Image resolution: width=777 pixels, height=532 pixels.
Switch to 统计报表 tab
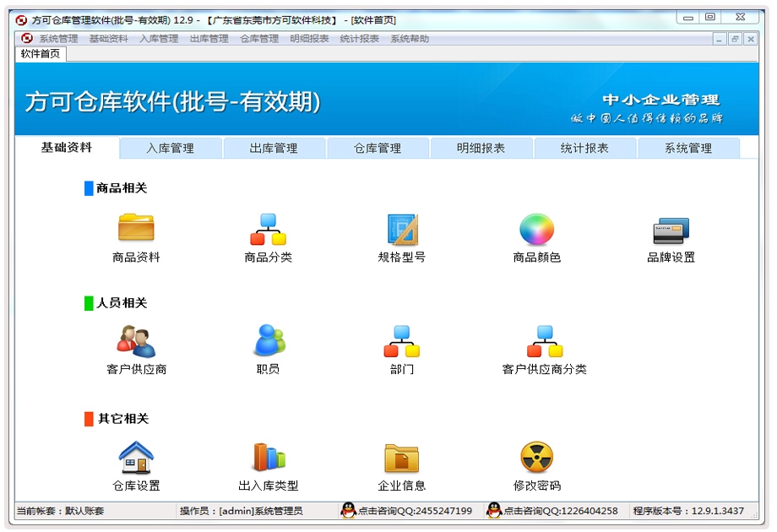tap(584, 148)
